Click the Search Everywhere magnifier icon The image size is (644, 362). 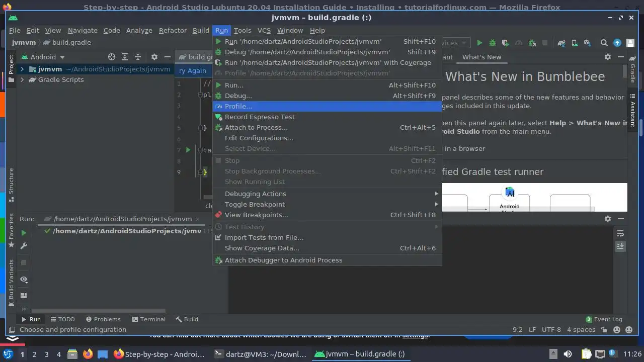[x=604, y=43]
